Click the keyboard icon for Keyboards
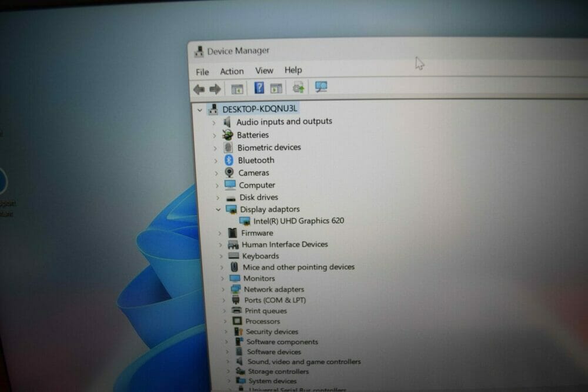The height and width of the screenshot is (392, 588). (x=233, y=256)
